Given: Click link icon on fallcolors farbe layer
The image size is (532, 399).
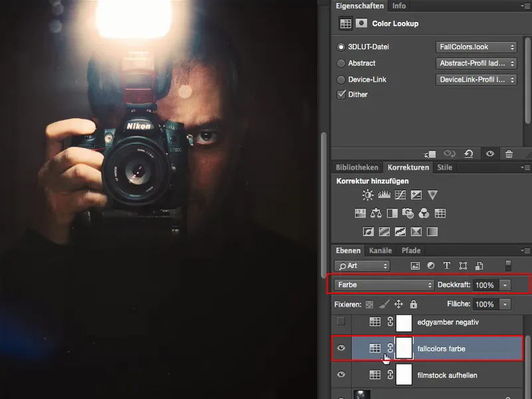Looking at the screenshot, I should [x=390, y=348].
